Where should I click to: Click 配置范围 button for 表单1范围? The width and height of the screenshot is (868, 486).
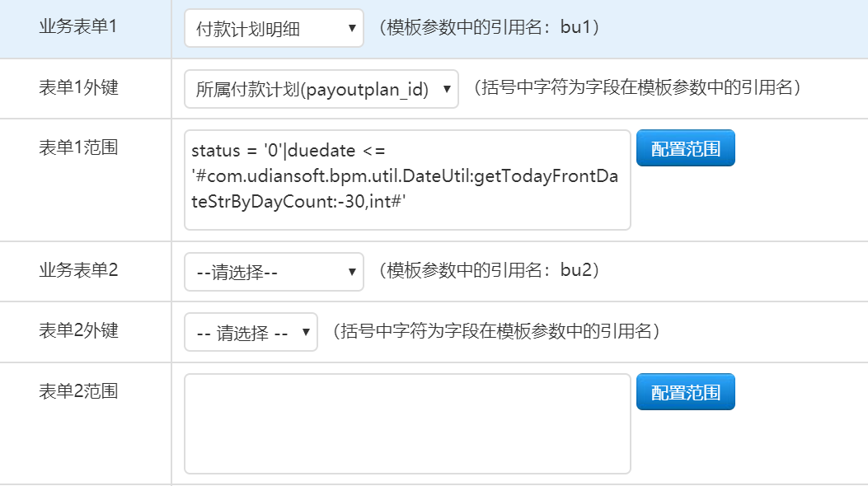(685, 148)
